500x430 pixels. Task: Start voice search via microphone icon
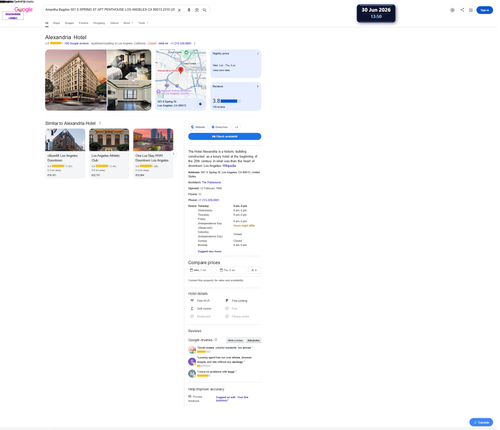click(x=189, y=10)
